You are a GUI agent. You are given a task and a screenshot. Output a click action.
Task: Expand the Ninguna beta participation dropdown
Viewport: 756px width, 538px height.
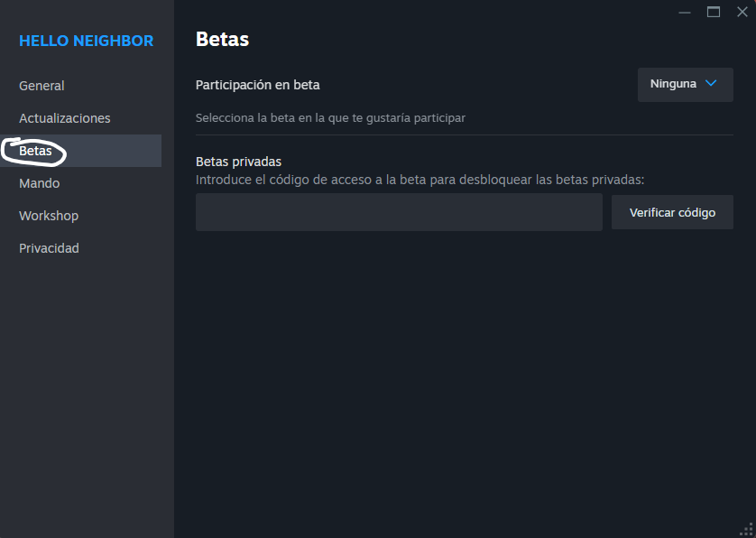pyautogui.click(x=685, y=84)
